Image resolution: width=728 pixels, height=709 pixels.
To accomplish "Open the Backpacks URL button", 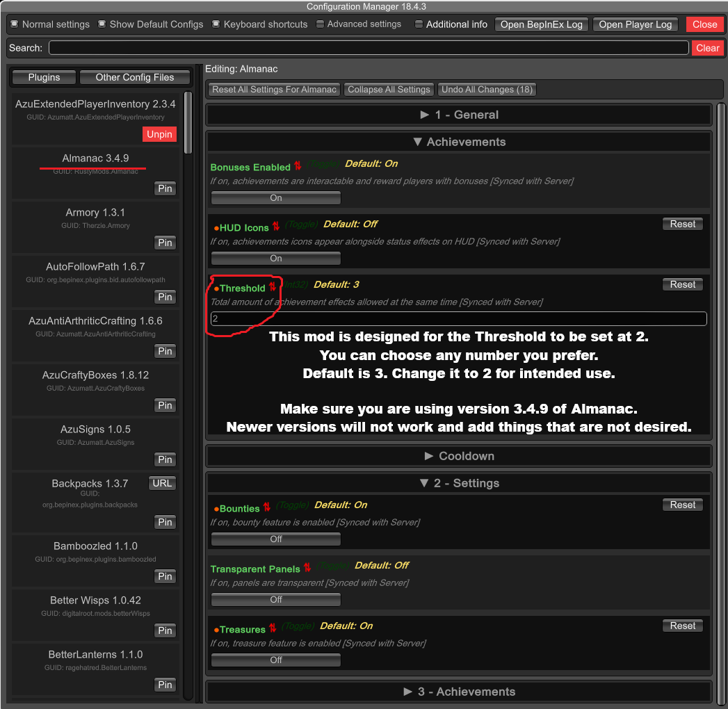I will [162, 483].
